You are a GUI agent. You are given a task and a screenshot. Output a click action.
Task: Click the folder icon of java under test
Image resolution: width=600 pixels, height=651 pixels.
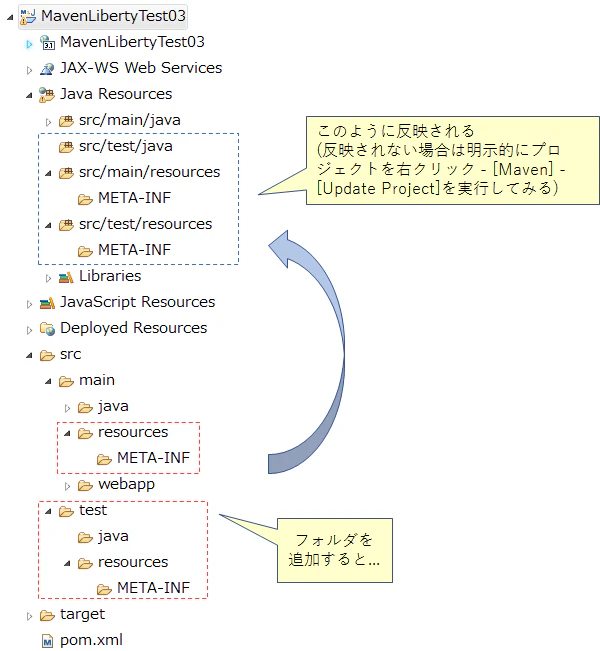[85, 537]
